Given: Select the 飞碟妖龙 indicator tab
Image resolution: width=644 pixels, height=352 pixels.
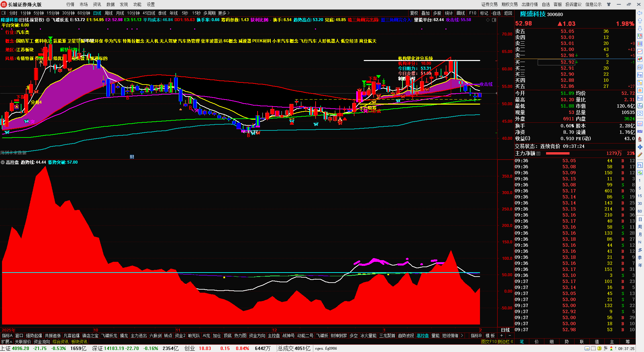Looking at the screenshot, I should [x=109, y=336].
